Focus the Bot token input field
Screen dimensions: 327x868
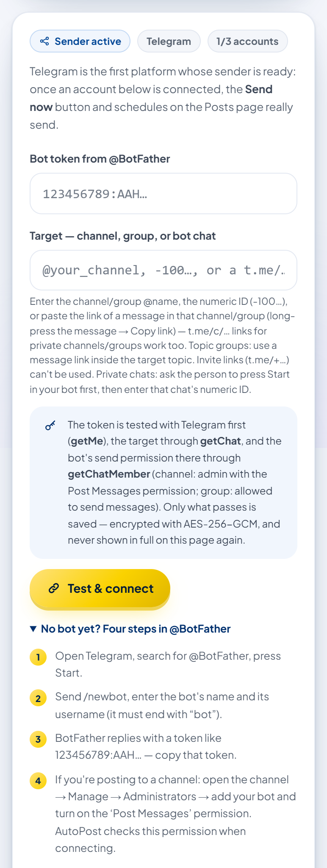(x=163, y=194)
